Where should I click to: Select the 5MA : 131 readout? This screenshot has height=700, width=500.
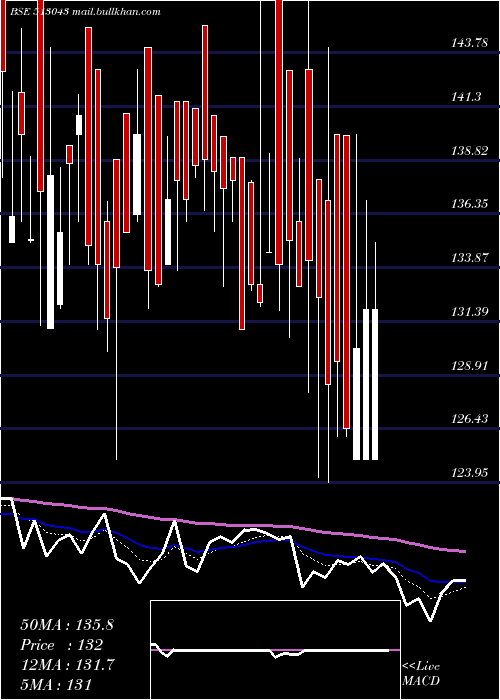point(56,684)
